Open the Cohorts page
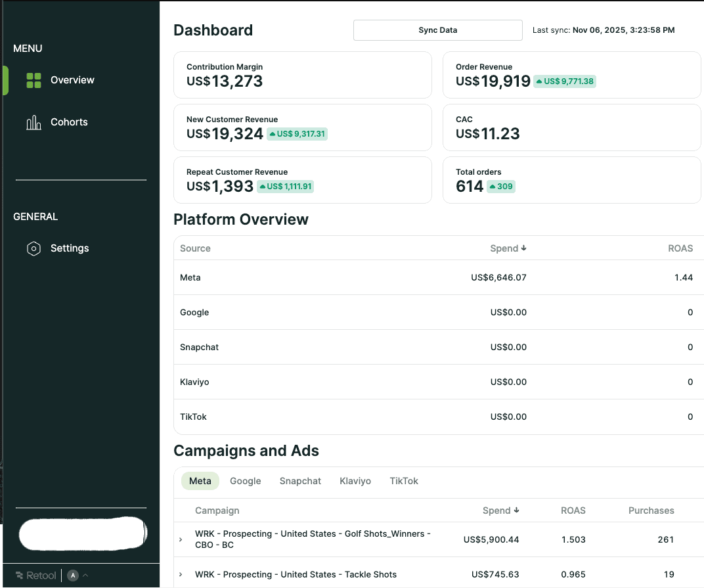The height and width of the screenshot is (588, 704). 69,122
